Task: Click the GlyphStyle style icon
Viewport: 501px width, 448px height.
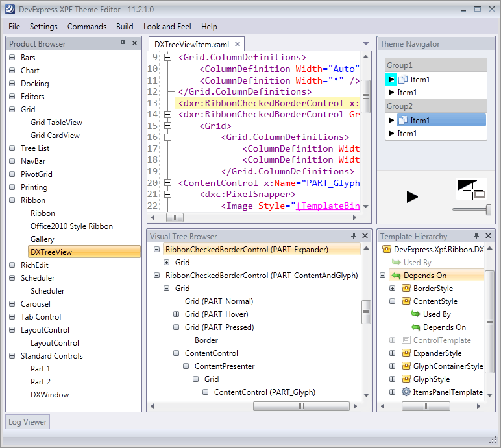Action: point(406,379)
